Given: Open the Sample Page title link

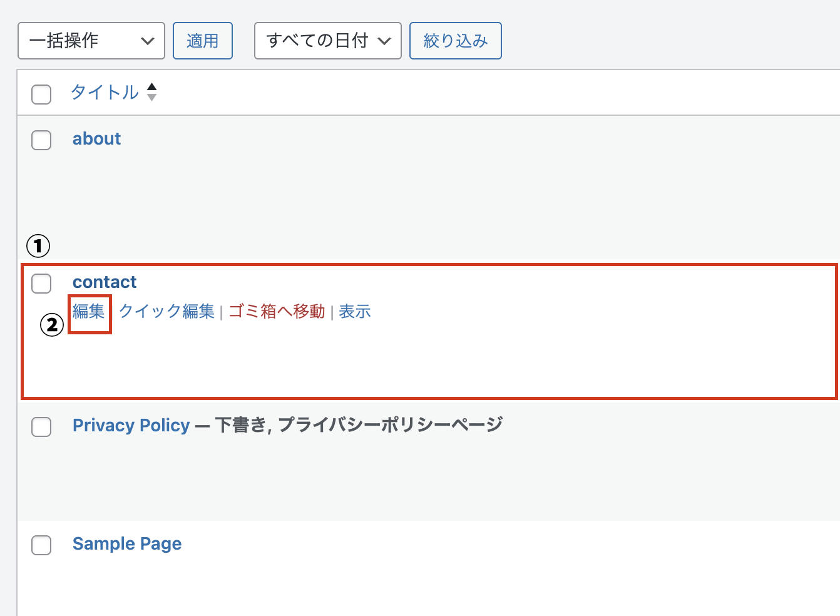Looking at the screenshot, I should coord(127,544).
